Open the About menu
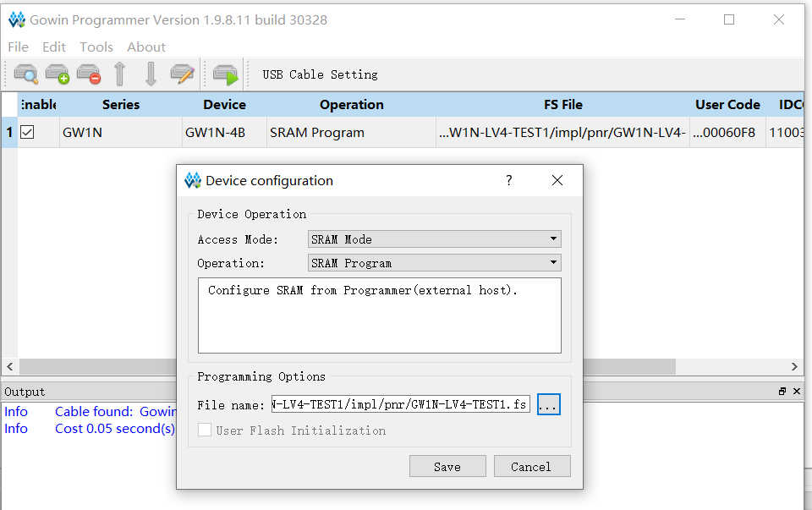This screenshot has width=812, height=510. click(x=146, y=47)
